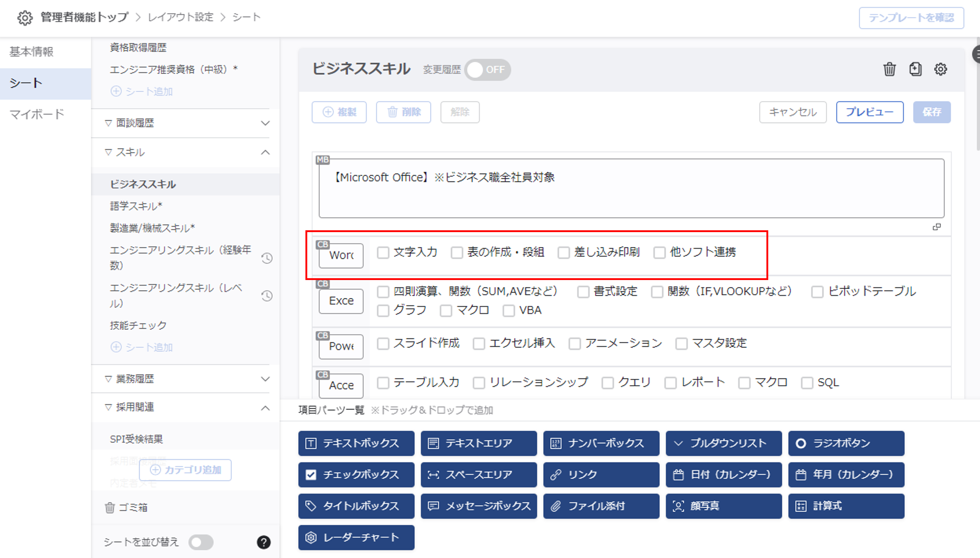Click the Microsoft Office message text box
Screen dimensions: 980x558
[x=631, y=188]
